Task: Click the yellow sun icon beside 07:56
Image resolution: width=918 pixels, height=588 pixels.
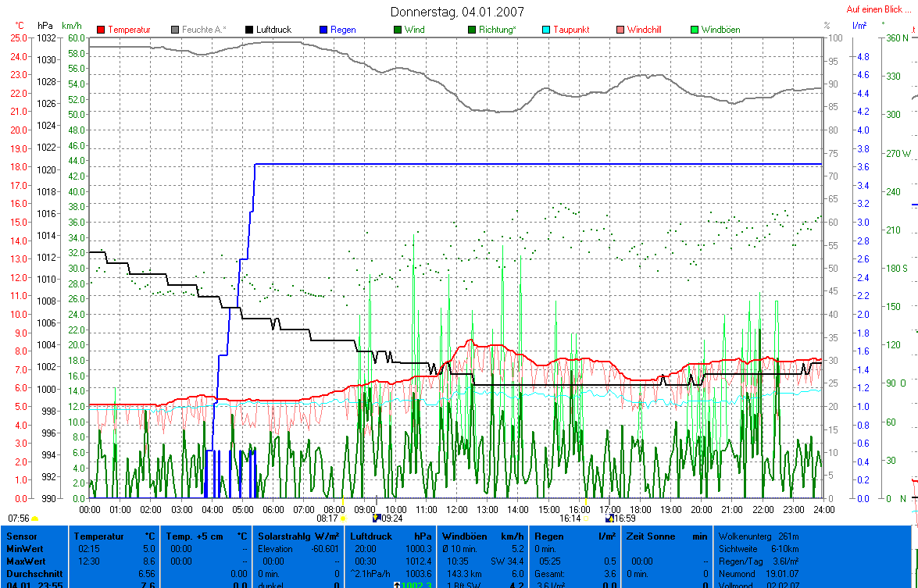Action: [35, 519]
